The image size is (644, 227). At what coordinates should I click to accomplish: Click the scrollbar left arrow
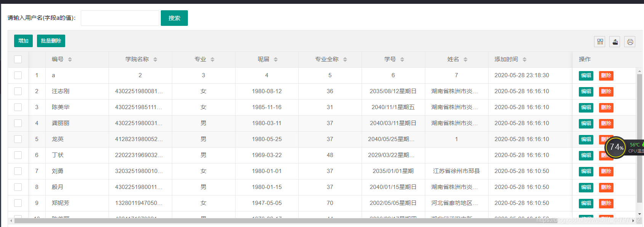(x=11, y=221)
